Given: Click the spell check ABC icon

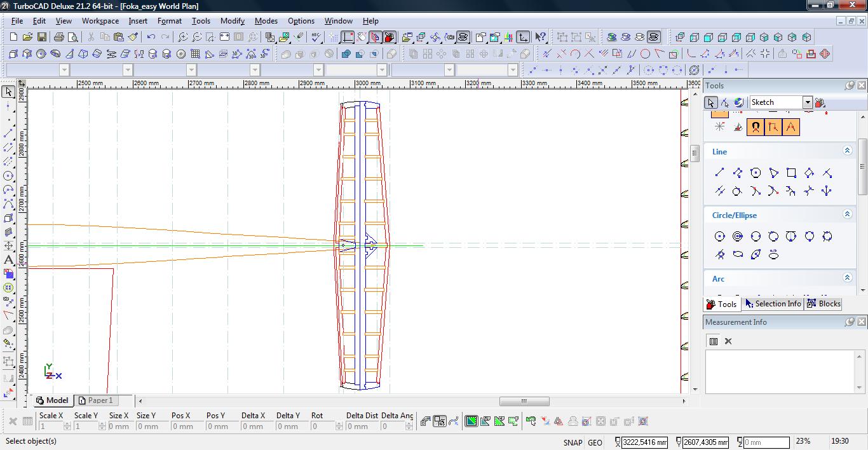Looking at the screenshot, I should tap(316, 37).
